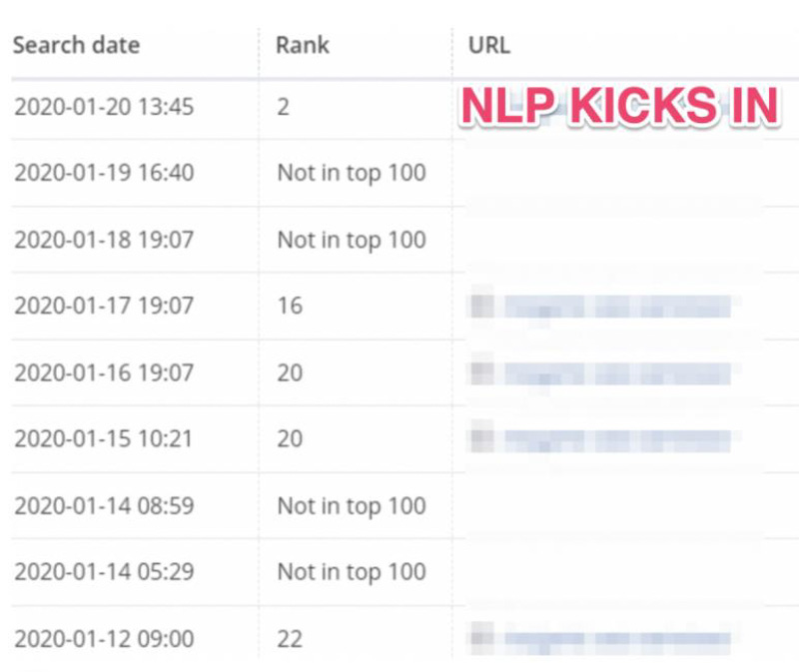Click the Rank column header
Viewport: 799px width, 672px height.
click(x=303, y=45)
